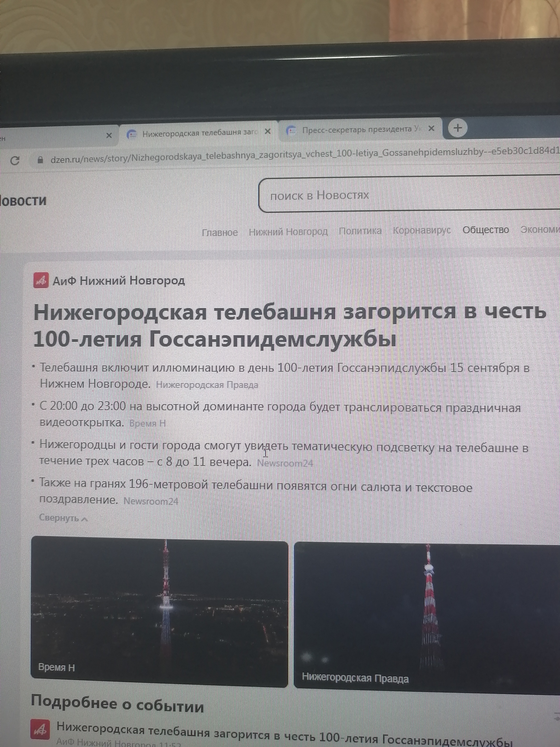Viewport: 560px width, 747px height.
Task: Click the АиФ icon under Подробнее о событии
Action: point(40,729)
